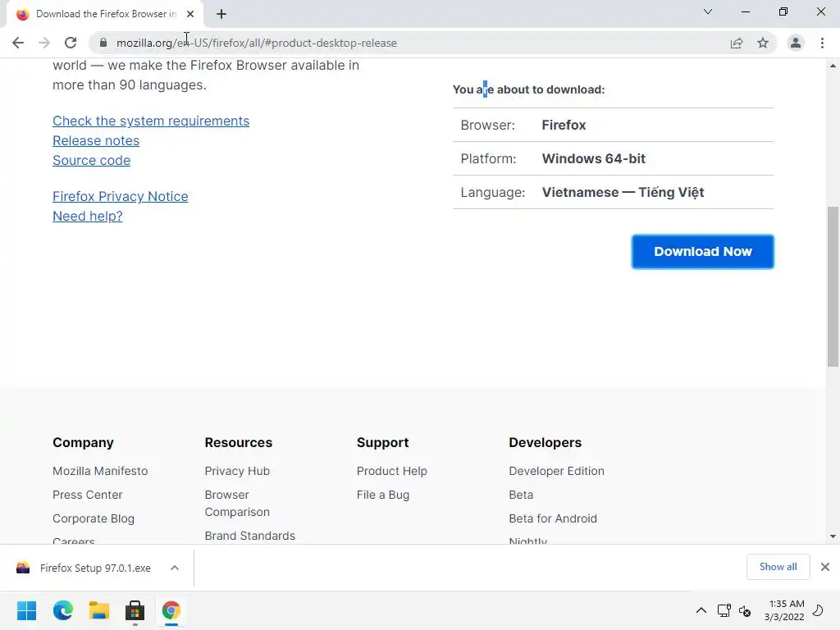840x630 pixels.
Task: Click the page vertical scrollbar thumb
Action: 833,286
